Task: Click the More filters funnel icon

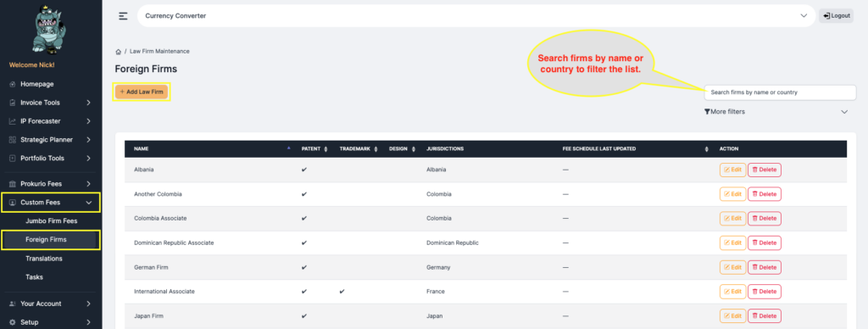Action: pyautogui.click(x=707, y=112)
